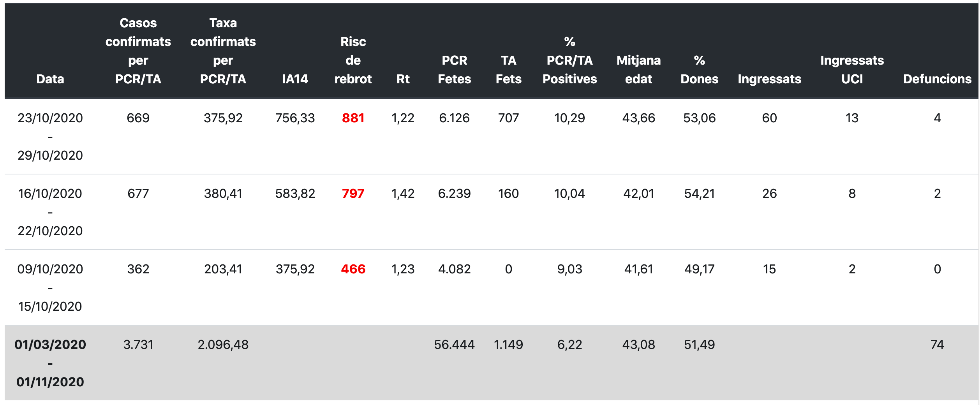This screenshot has height=405, width=980.
Task: Select the 23/10/2020 - 29/10/2020 date cell
Action: [x=50, y=137]
